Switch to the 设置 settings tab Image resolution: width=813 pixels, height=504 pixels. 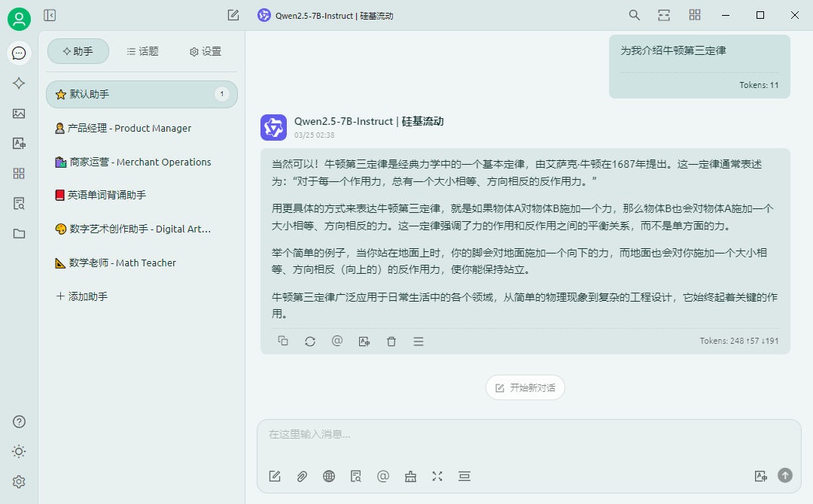[203, 51]
